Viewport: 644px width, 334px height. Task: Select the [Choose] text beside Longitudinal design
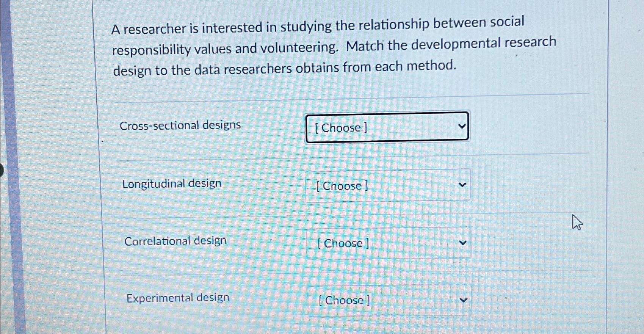[341, 186]
